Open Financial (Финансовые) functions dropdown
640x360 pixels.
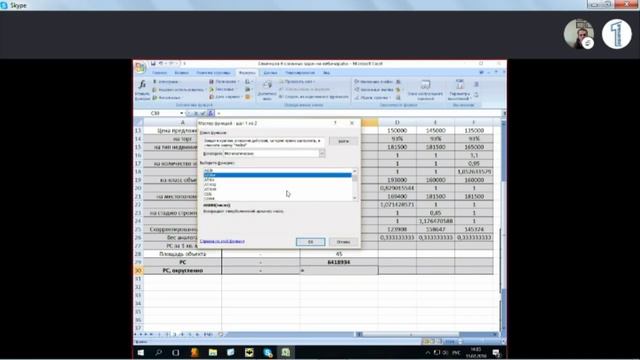coord(167,98)
